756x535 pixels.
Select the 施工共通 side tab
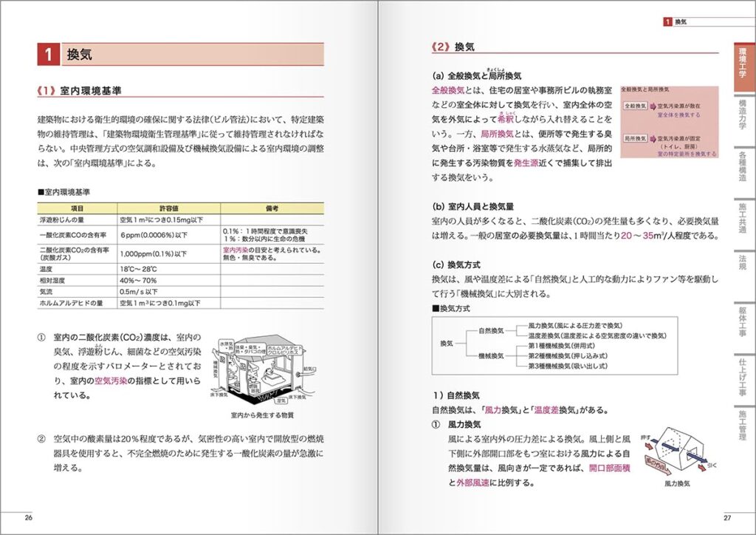(744, 218)
